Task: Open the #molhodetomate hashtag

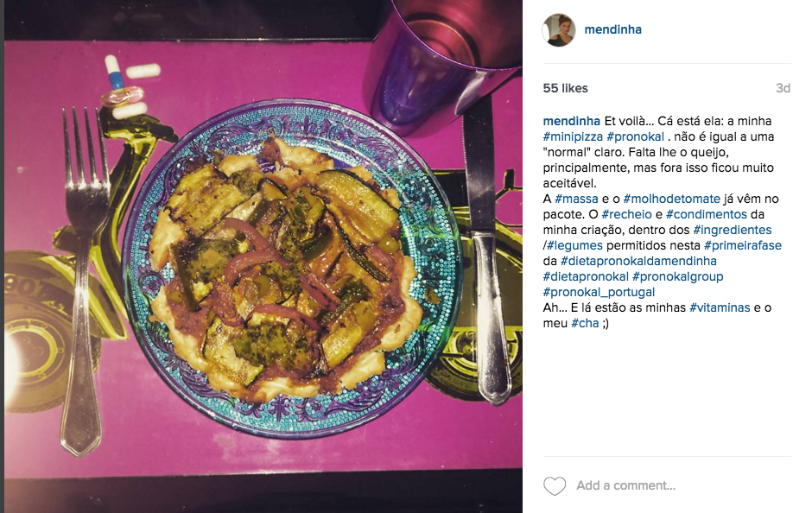Action: click(x=672, y=199)
